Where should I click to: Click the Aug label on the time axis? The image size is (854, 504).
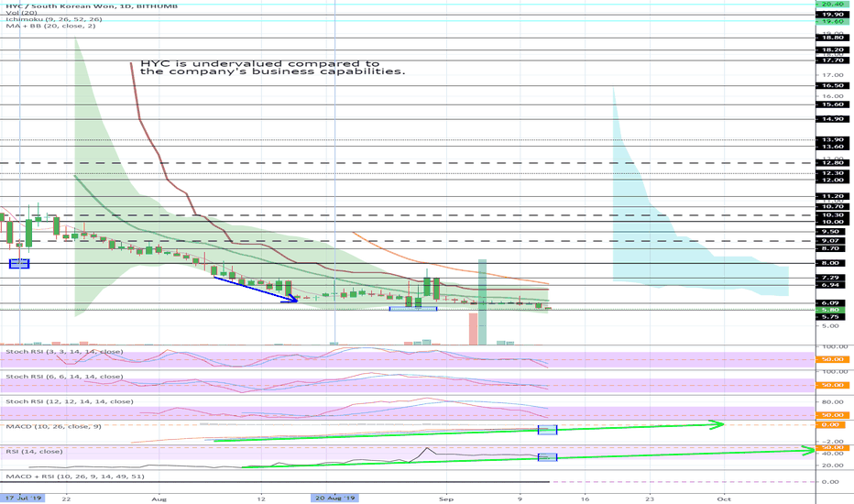coord(159,499)
